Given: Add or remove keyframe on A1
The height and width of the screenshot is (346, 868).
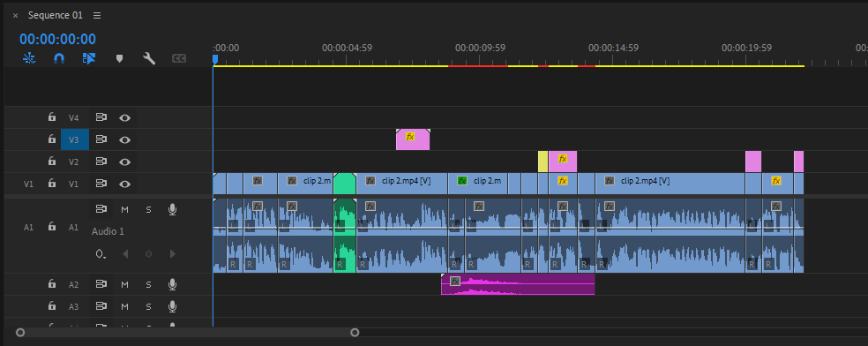Looking at the screenshot, I should (x=148, y=254).
